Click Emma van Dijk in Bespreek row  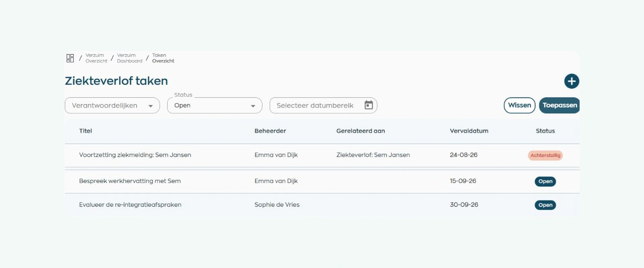(x=276, y=181)
